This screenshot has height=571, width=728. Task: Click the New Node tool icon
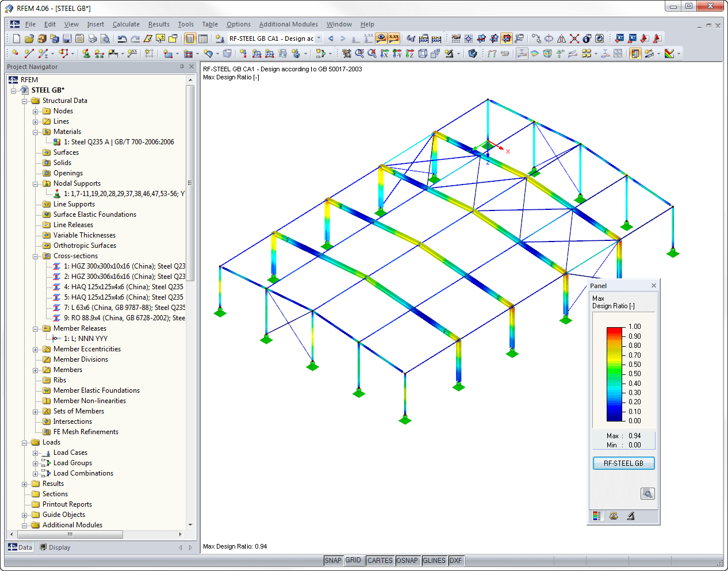click(15, 53)
